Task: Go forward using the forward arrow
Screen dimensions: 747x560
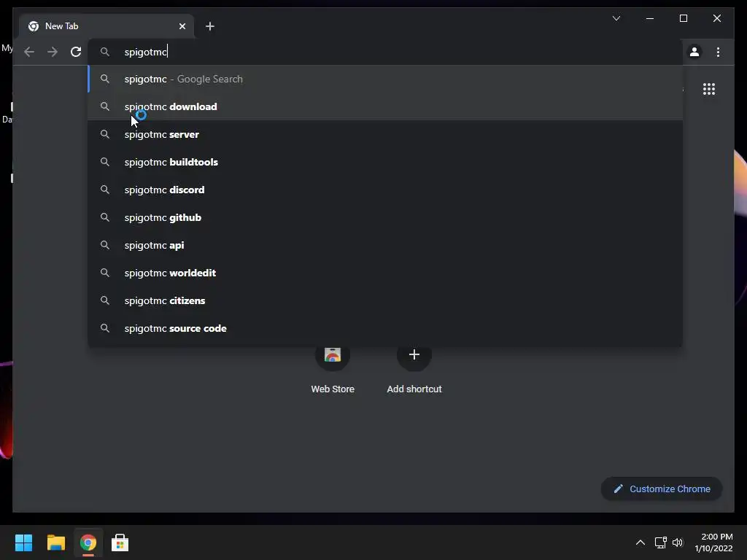Action: (x=53, y=52)
